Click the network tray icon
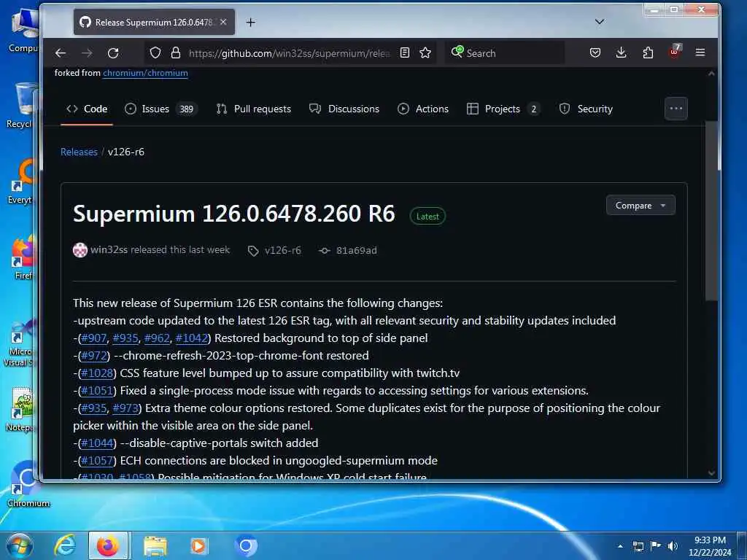Screen dimensions: 747x560 (638, 546)
